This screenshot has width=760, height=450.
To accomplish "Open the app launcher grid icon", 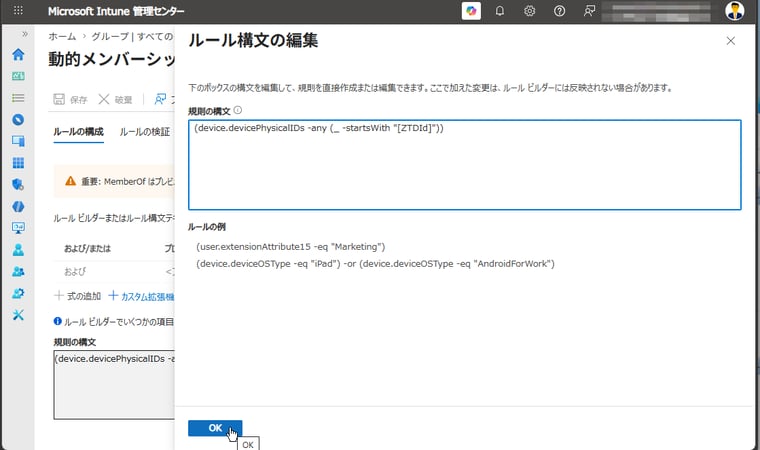I will [x=18, y=10].
